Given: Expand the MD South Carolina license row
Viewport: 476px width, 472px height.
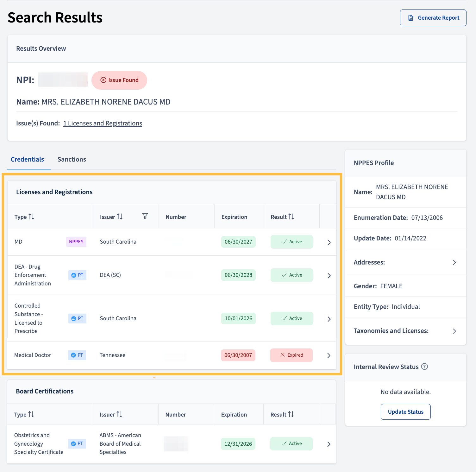Looking at the screenshot, I should click(329, 242).
